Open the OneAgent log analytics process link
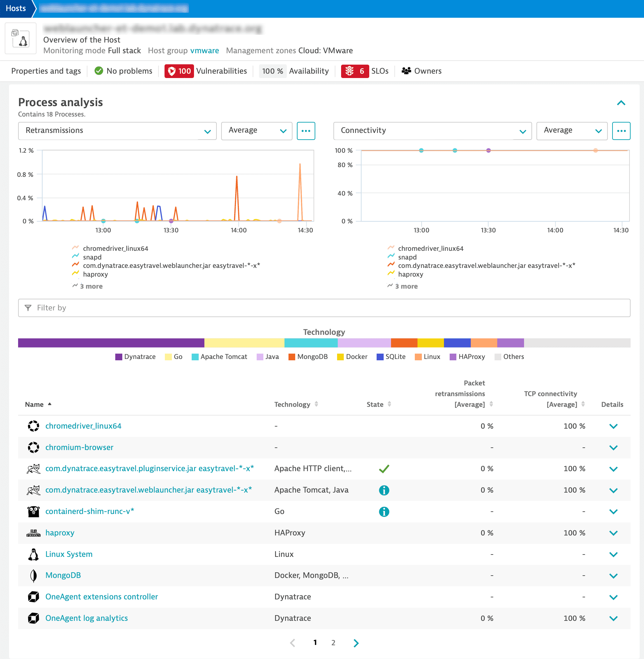 click(x=86, y=618)
